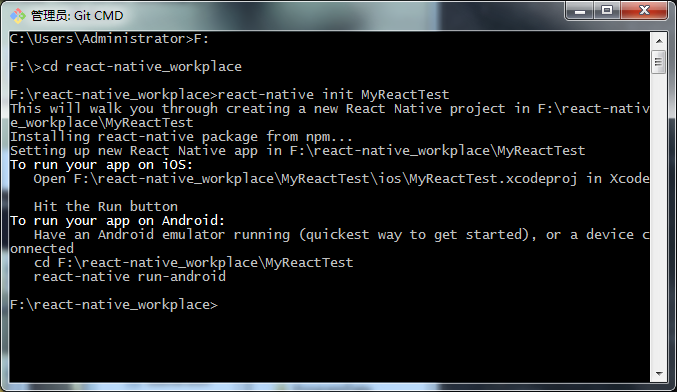
Task: Click the Git CMD title bar icon
Action: (x=18, y=16)
